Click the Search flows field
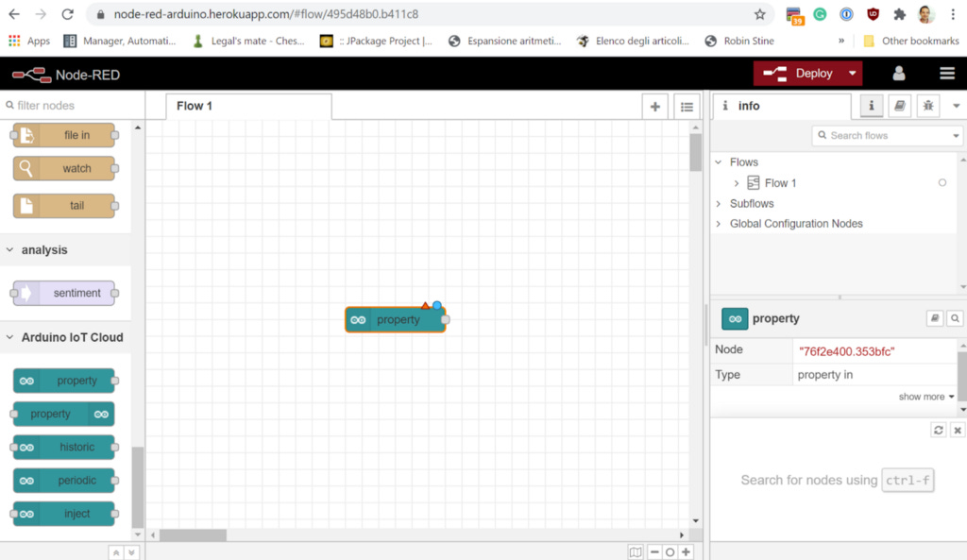This screenshot has width=967, height=560. click(x=882, y=135)
